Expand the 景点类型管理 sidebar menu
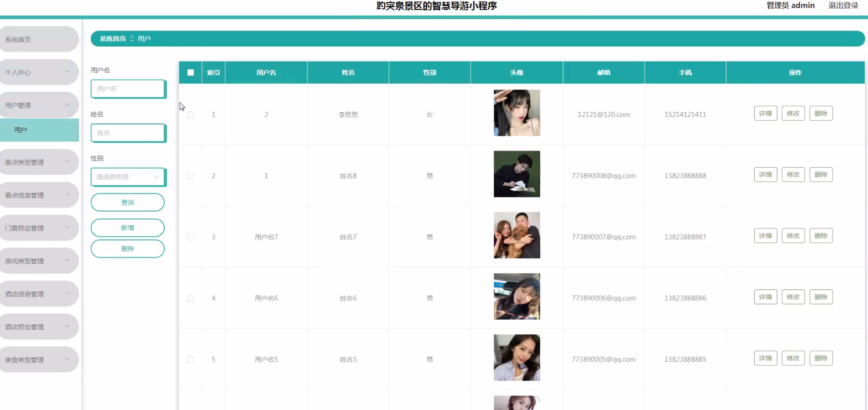 [x=39, y=162]
